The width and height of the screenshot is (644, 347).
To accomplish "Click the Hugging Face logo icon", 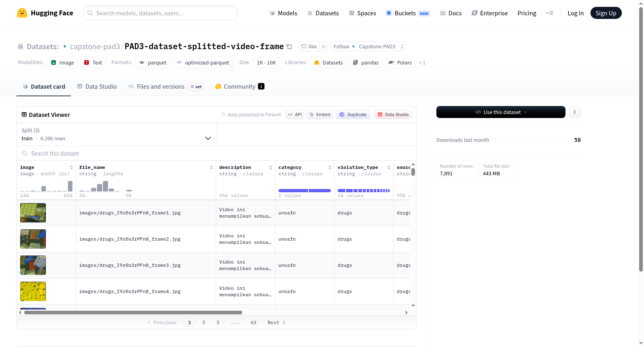I will coord(22,13).
